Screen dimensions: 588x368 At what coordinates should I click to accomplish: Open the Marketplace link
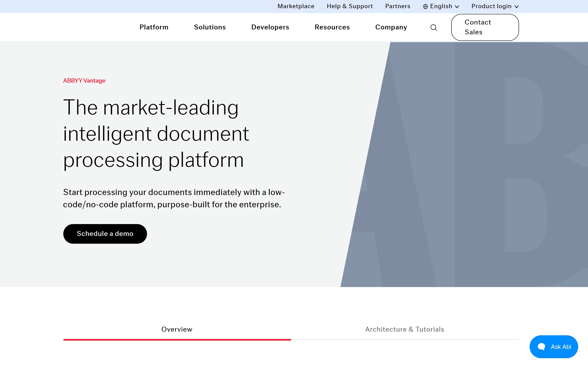[296, 6]
